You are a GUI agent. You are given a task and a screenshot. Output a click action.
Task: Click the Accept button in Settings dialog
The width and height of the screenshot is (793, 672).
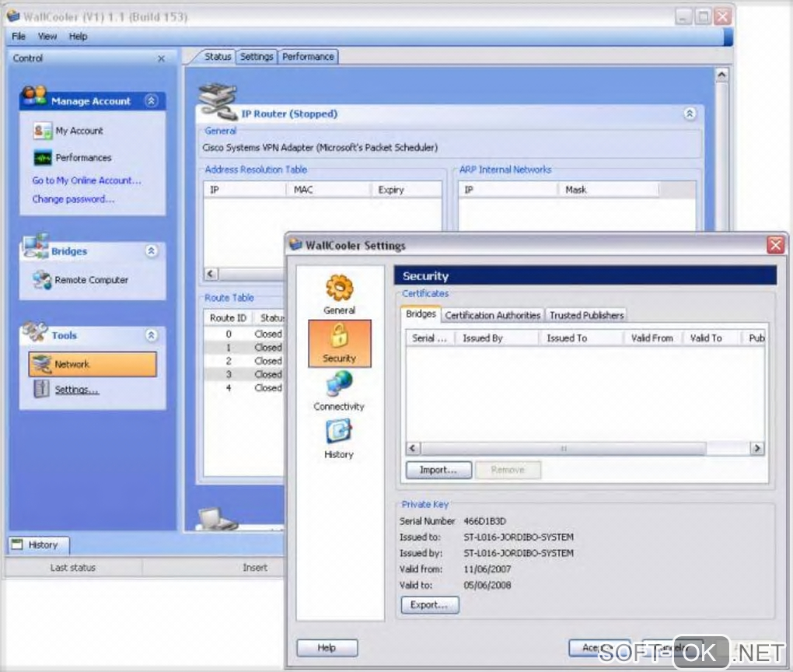pyautogui.click(x=600, y=648)
